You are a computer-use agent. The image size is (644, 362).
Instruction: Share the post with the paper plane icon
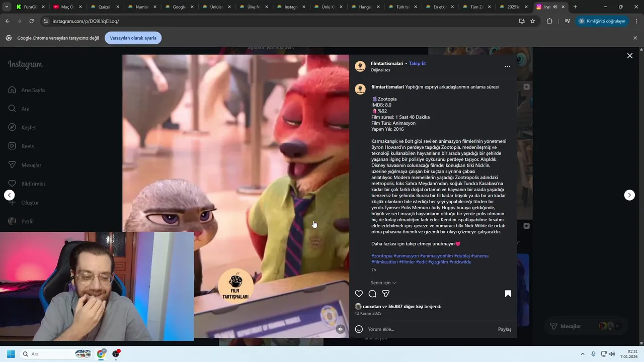(386, 294)
